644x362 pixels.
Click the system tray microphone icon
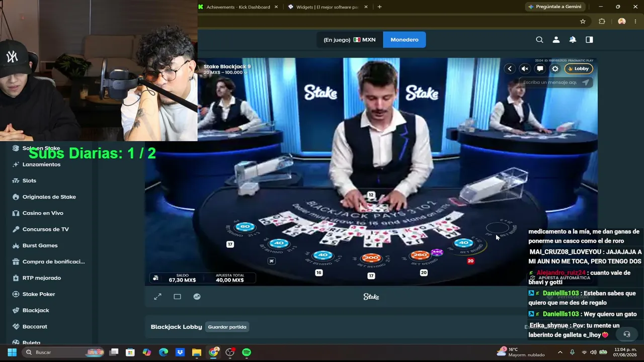572,352
